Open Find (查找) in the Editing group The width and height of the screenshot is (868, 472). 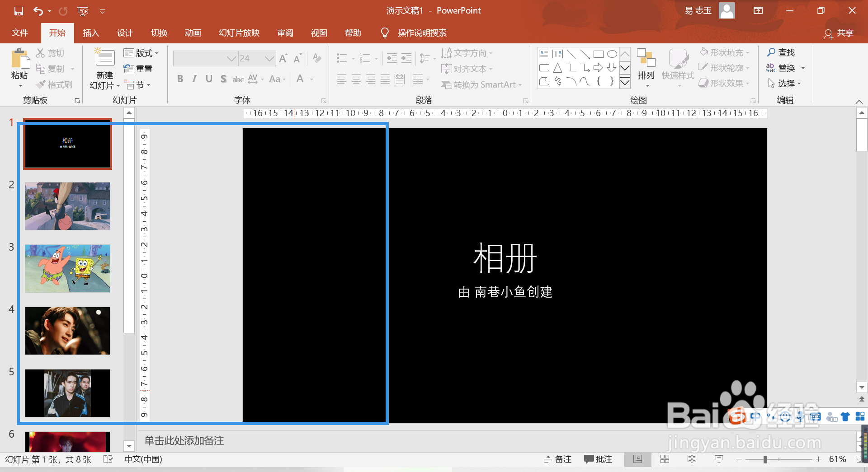tap(785, 52)
